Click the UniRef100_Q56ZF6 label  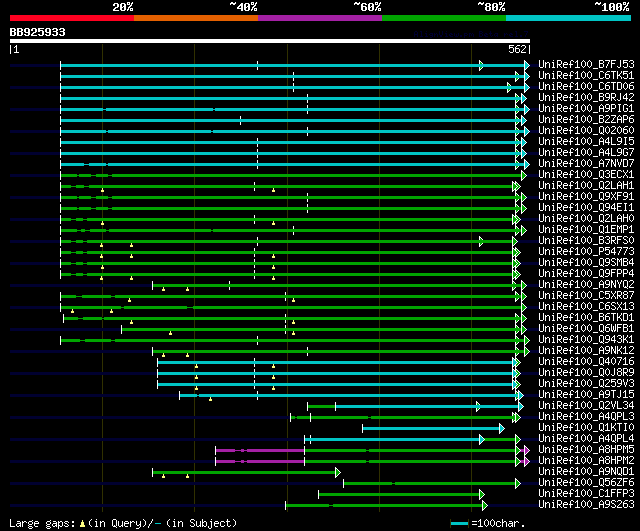586,483
